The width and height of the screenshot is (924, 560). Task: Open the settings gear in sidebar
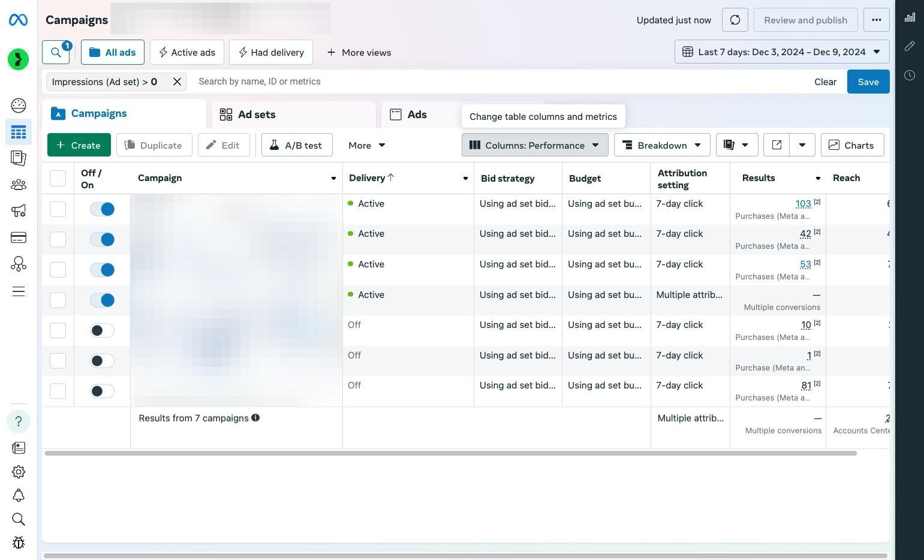(19, 472)
